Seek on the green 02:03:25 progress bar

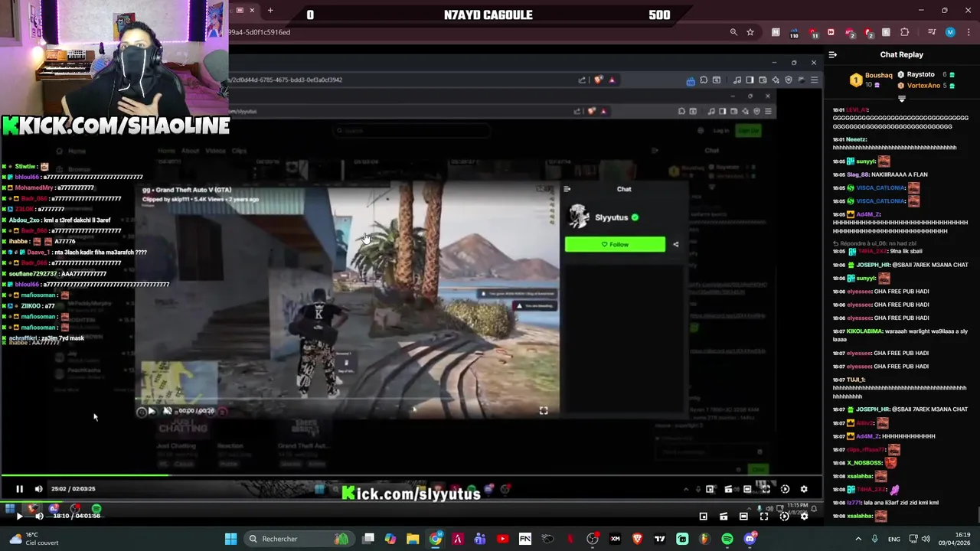tap(412, 475)
